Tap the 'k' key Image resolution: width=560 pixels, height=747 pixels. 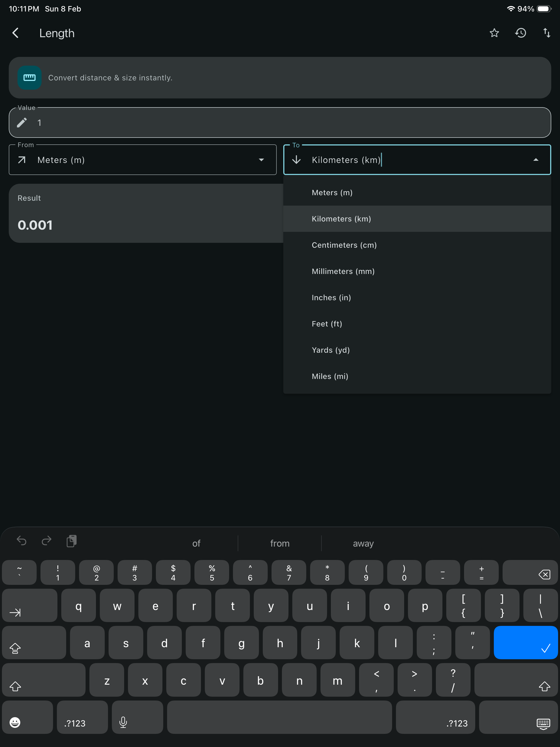point(357,643)
